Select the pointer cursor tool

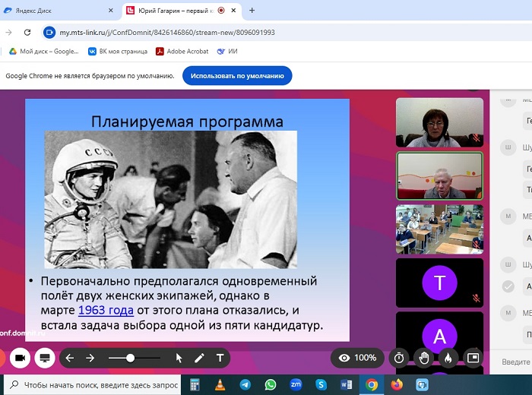pyautogui.click(x=179, y=358)
